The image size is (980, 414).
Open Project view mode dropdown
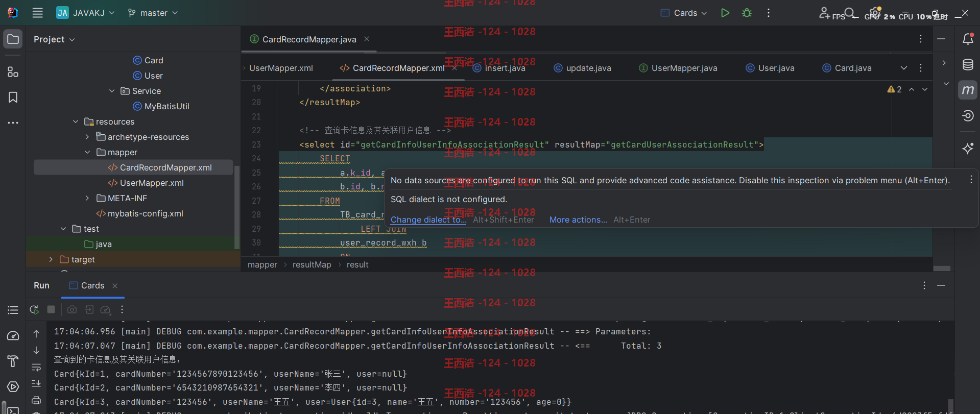[x=54, y=39]
